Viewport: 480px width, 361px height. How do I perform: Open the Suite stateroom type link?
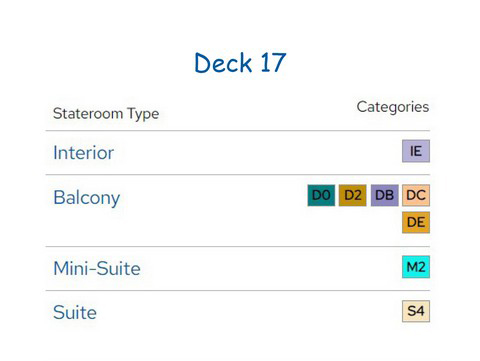[x=75, y=312]
